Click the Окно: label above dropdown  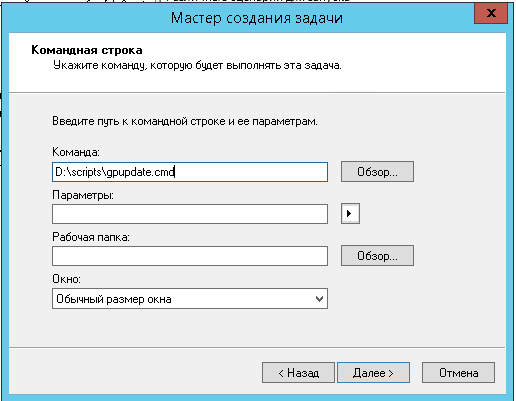(x=66, y=279)
